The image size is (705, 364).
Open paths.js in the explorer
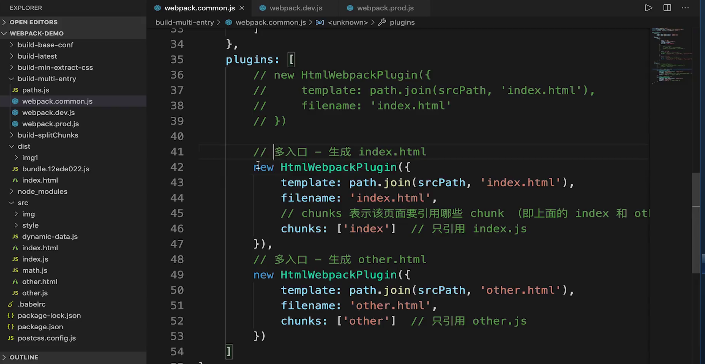click(x=73, y=90)
